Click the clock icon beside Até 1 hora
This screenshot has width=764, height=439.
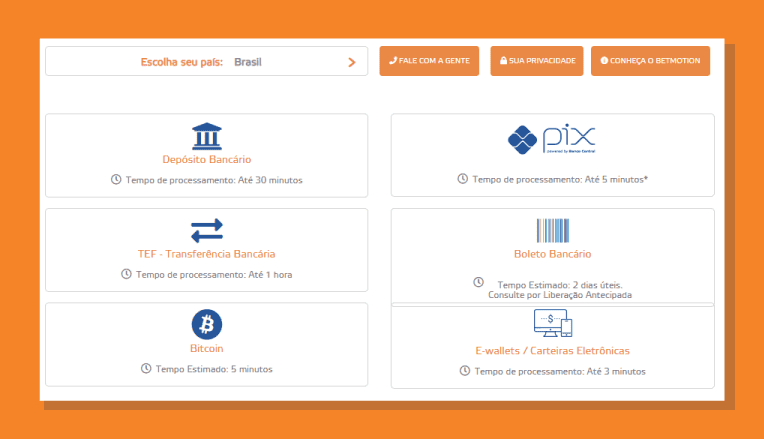(x=126, y=274)
